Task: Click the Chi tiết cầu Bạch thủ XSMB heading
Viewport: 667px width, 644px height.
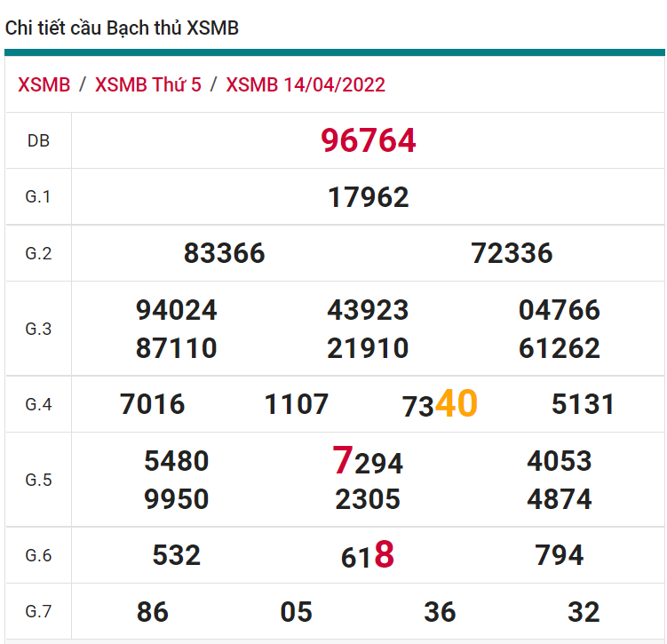Action: click(122, 28)
